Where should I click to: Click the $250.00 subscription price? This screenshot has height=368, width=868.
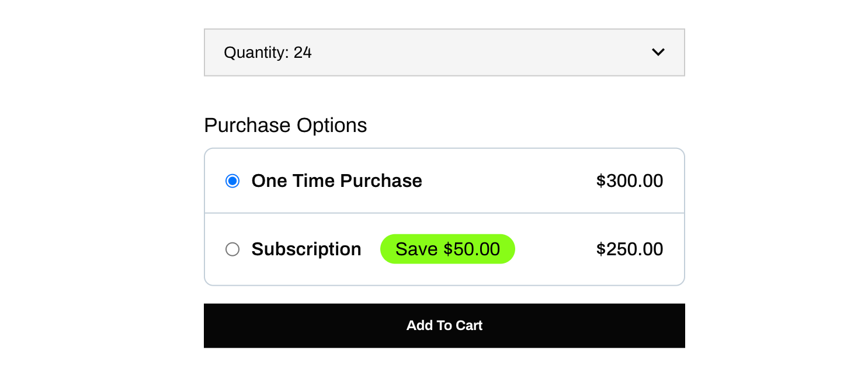(629, 249)
